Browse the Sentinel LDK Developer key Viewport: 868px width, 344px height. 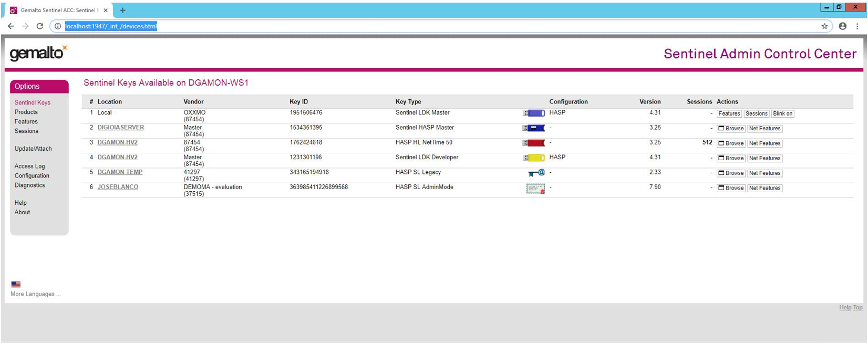731,158
